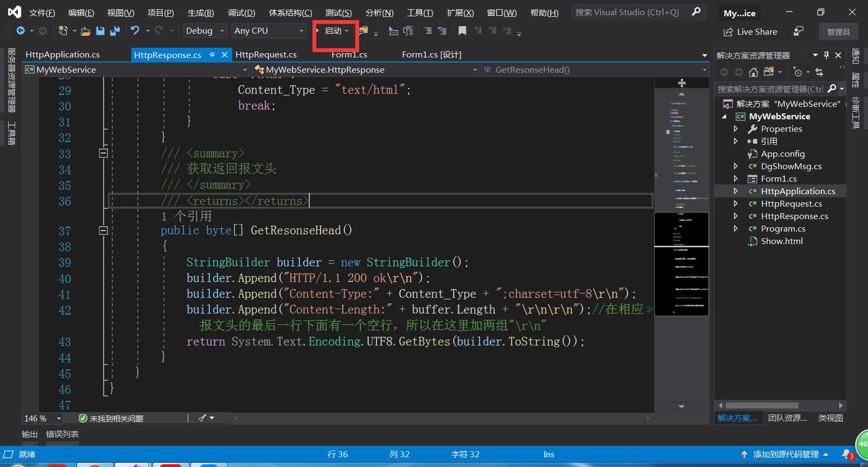This screenshot has width=868, height=467.
Task: Open the Debug configuration dropdown
Action: pos(205,31)
